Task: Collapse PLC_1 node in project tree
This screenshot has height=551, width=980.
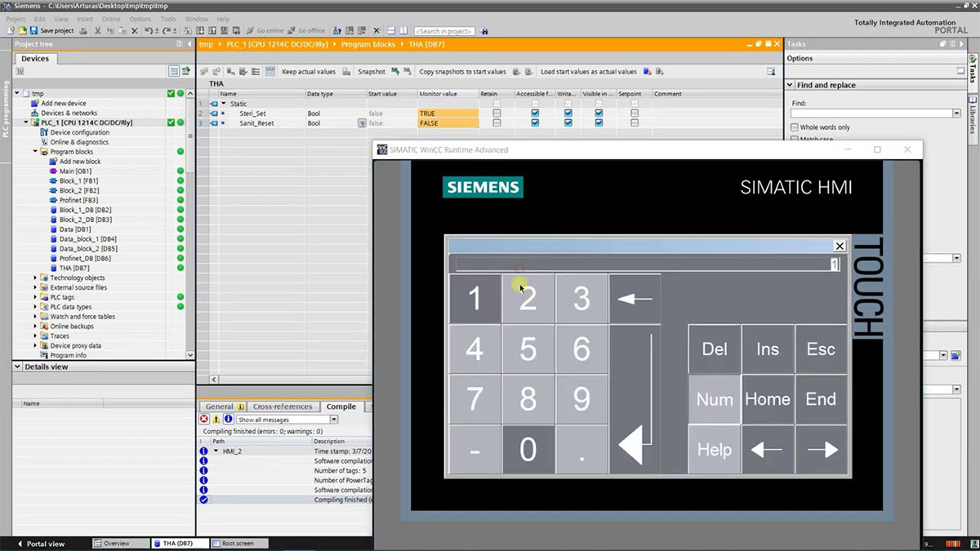Action: point(26,122)
